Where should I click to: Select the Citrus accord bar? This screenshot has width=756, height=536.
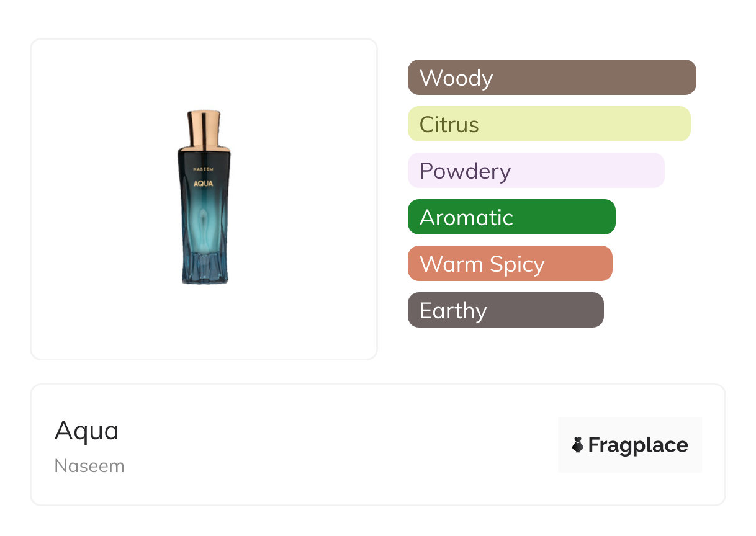(549, 124)
